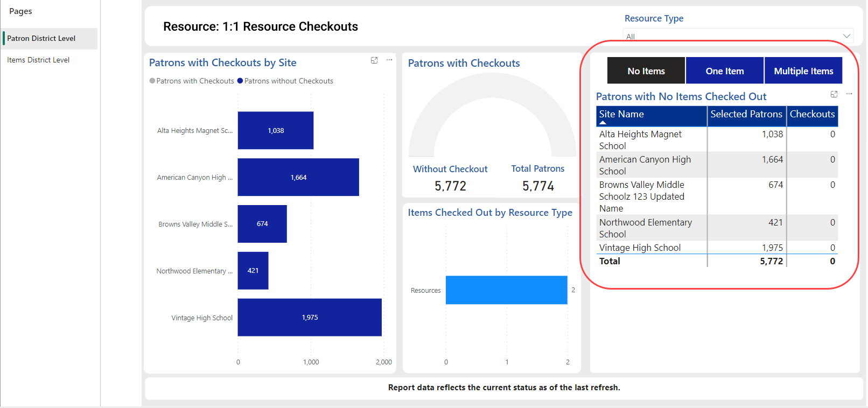Open focus mode for No Items table

(834, 94)
